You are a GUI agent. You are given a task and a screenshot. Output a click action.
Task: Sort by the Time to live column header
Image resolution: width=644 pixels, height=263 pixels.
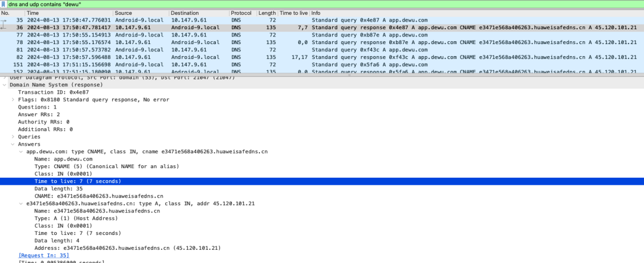(293, 13)
